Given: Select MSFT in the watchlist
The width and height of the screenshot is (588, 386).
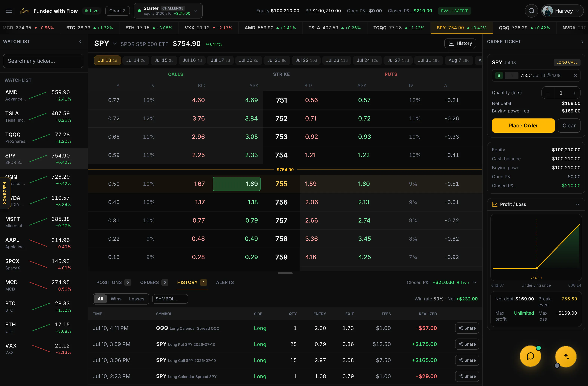Looking at the screenshot, I should click(44, 222).
